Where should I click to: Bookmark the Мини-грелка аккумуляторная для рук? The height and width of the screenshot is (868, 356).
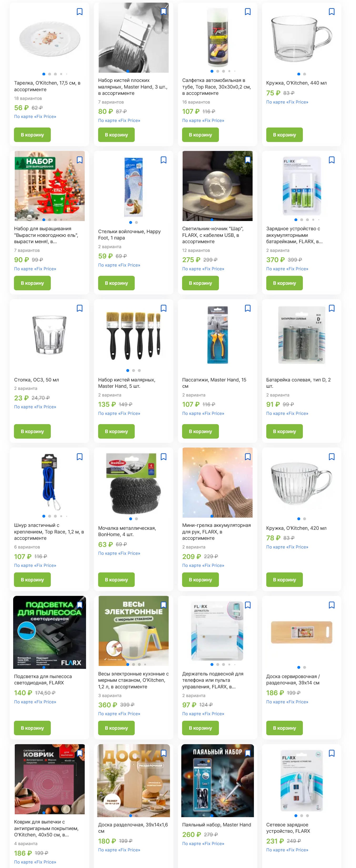coord(248,457)
